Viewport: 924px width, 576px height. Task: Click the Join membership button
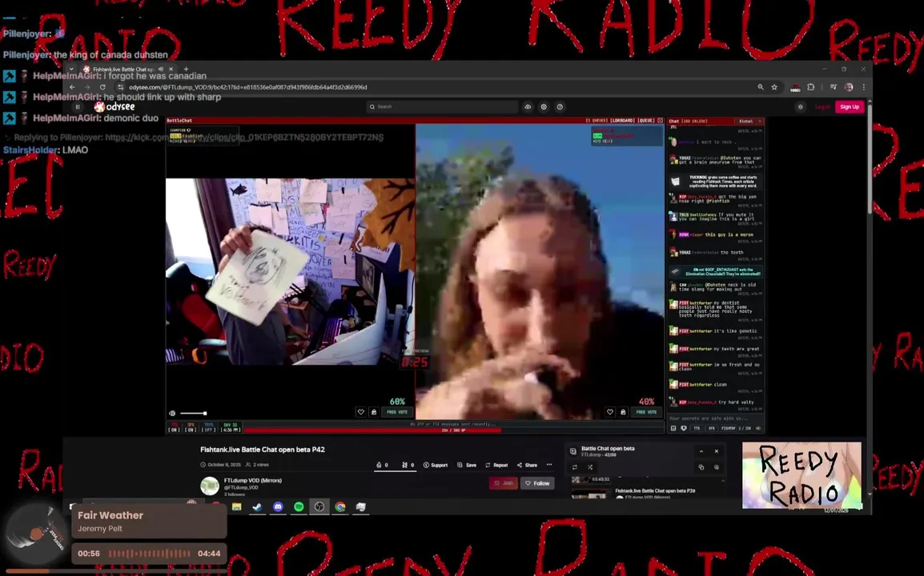(x=504, y=483)
